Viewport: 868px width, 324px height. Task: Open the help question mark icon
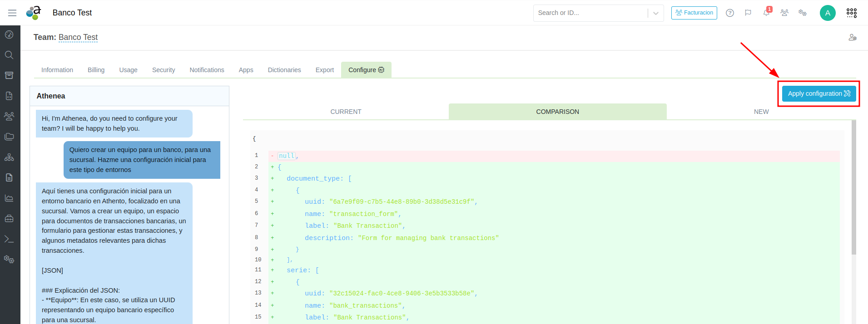click(x=730, y=13)
